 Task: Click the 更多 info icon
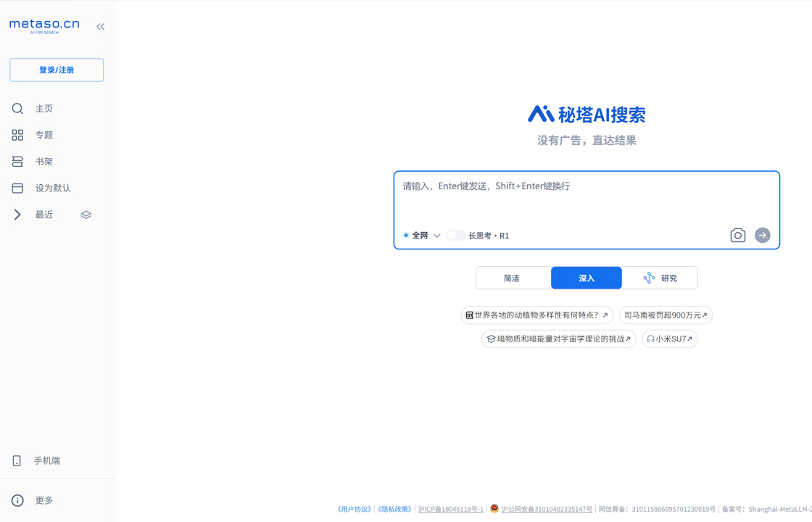17,500
